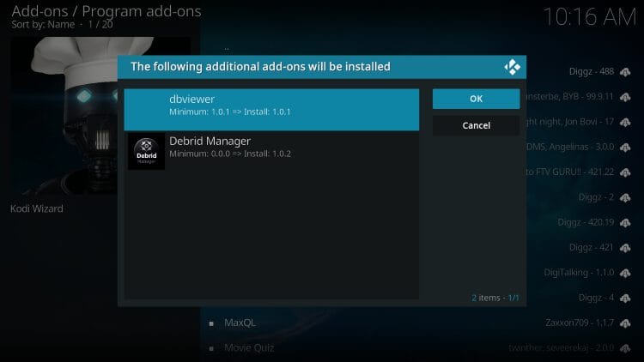Select the Debrid Manager add-on row

(x=271, y=152)
